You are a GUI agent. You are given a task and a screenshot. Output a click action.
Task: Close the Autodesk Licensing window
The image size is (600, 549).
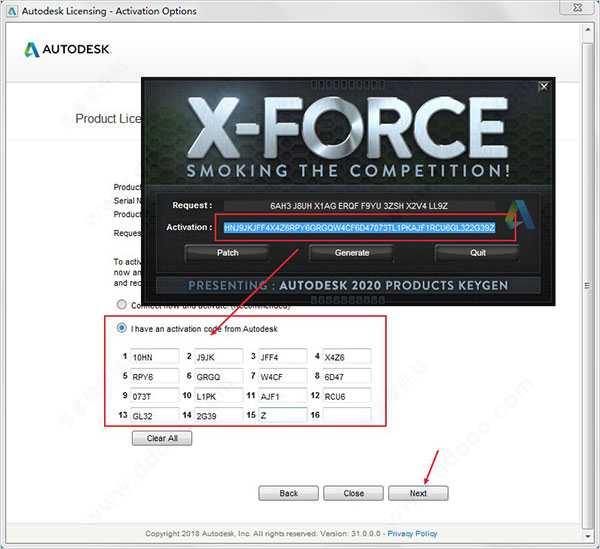578,7
